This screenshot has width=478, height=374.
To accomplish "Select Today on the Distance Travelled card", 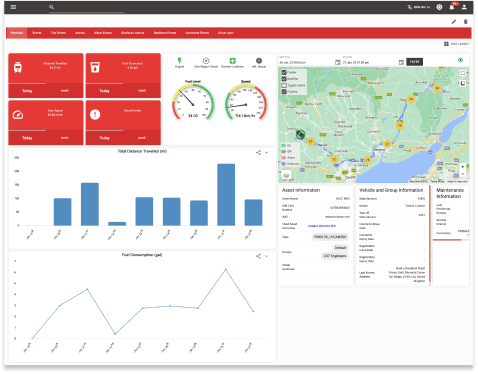I will (x=27, y=91).
